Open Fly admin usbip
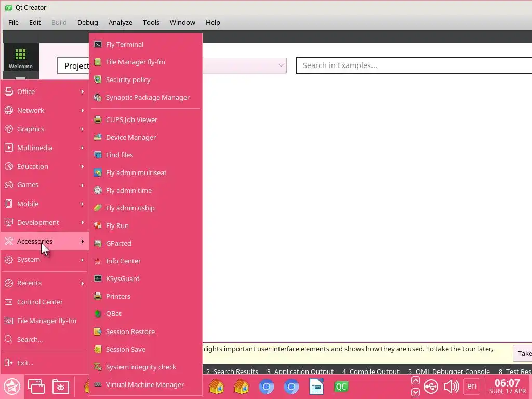532x399 pixels. coord(145,208)
